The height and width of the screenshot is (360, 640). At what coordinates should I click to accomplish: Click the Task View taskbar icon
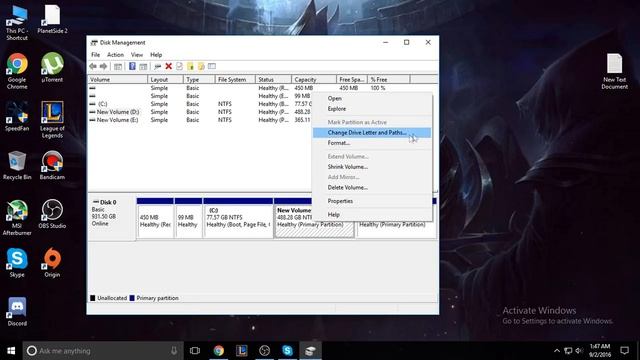195,351
